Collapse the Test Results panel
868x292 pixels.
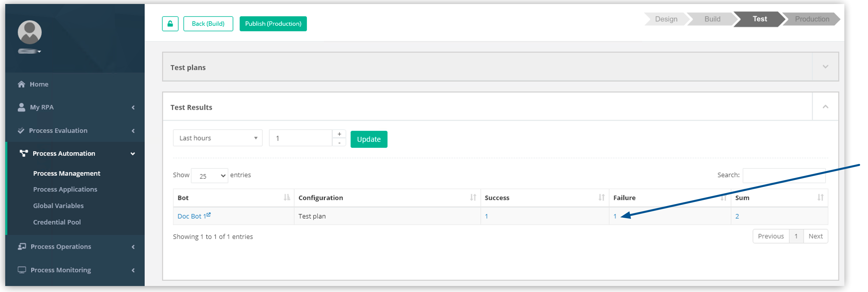click(825, 107)
